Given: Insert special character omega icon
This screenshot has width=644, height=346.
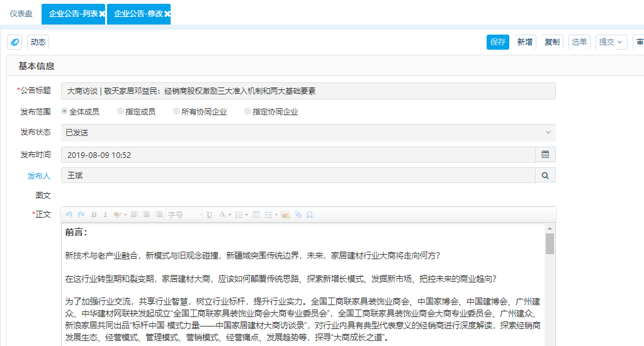Looking at the screenshot, I should point(310,215).
